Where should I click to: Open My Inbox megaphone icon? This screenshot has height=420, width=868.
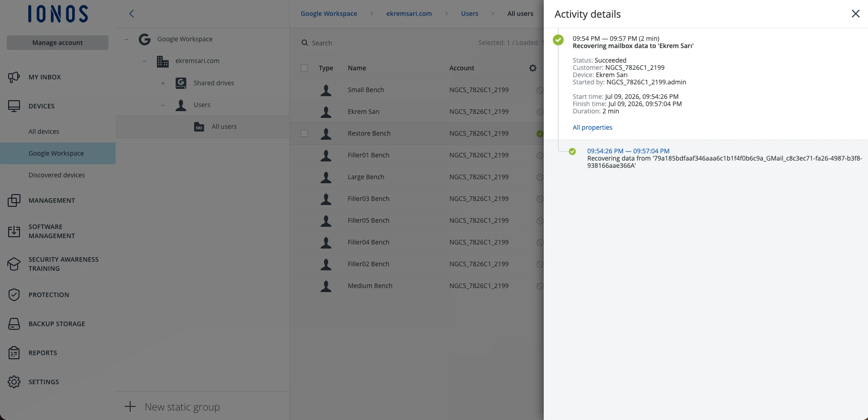tap(14, 77)
